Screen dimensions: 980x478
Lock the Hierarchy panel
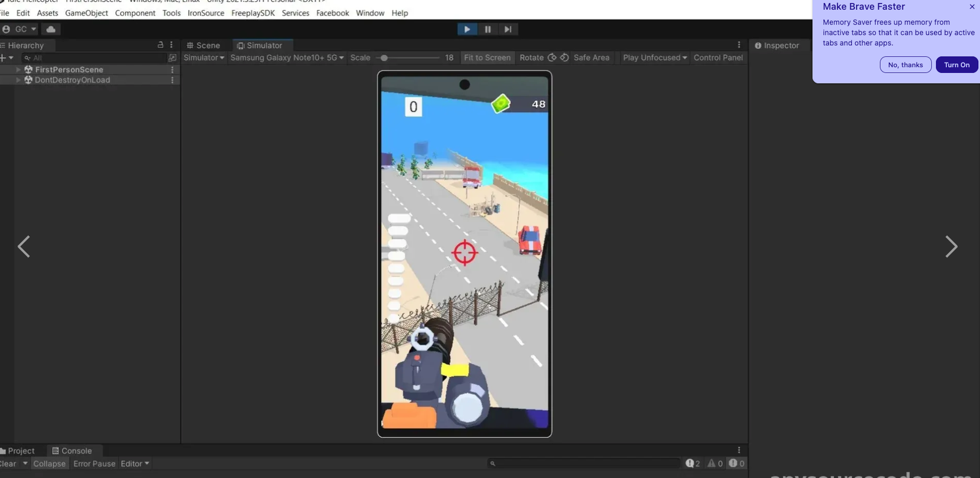[x=160, y=45]
